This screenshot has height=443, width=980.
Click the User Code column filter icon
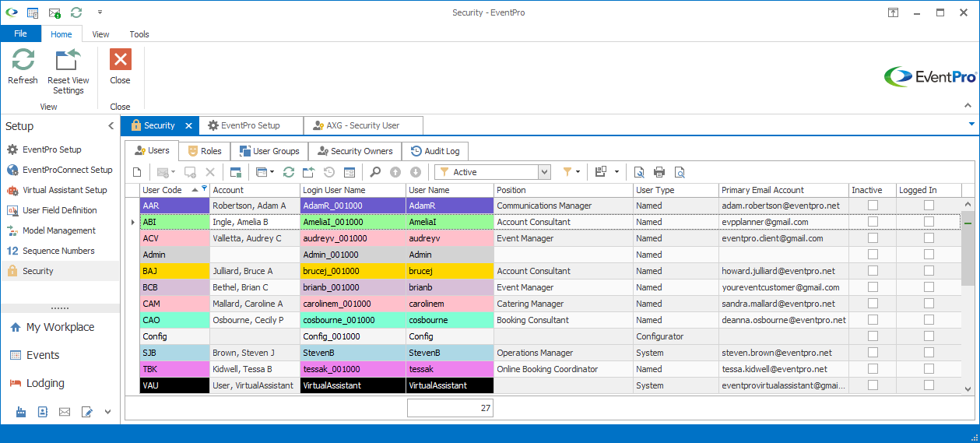coord(204,188)
